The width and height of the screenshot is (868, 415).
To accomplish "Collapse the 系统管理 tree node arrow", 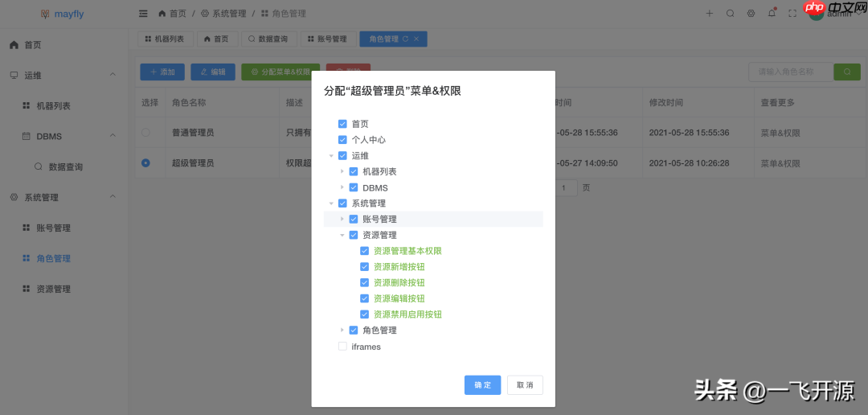I will [x=331, y=203].
